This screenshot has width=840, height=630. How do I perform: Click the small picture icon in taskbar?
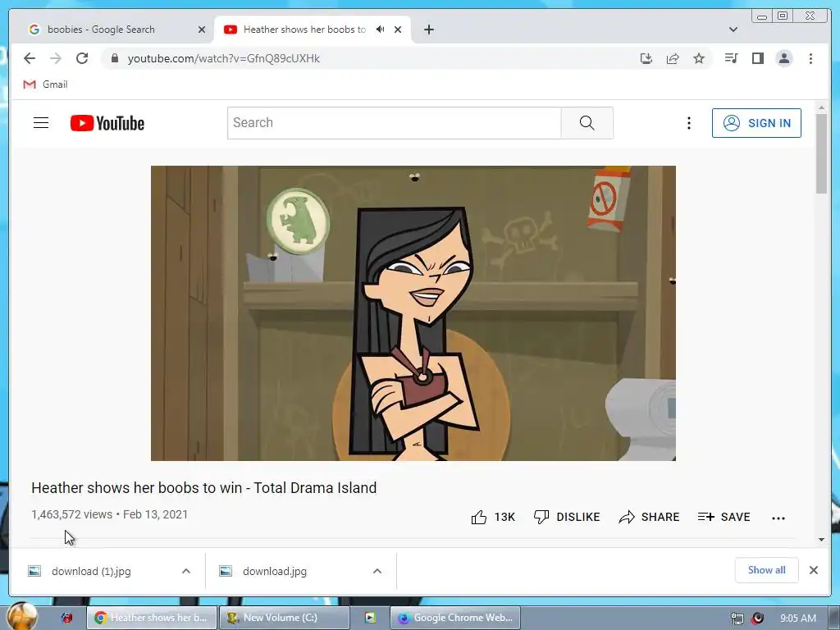coord(370,618)
